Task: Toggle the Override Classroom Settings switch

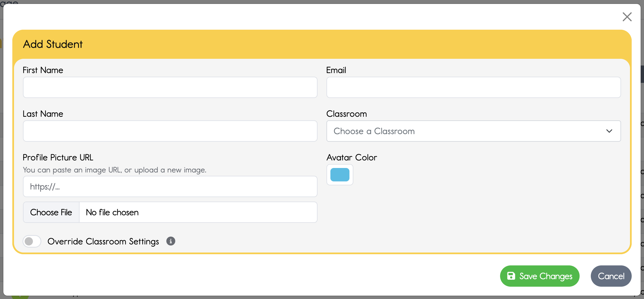Action: click(x=32, y=241)
